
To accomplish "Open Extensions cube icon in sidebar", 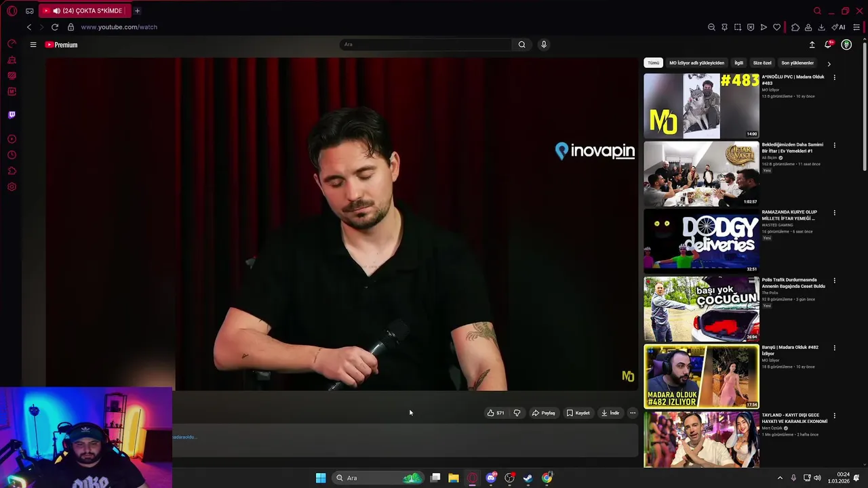I will pos(12,171).
